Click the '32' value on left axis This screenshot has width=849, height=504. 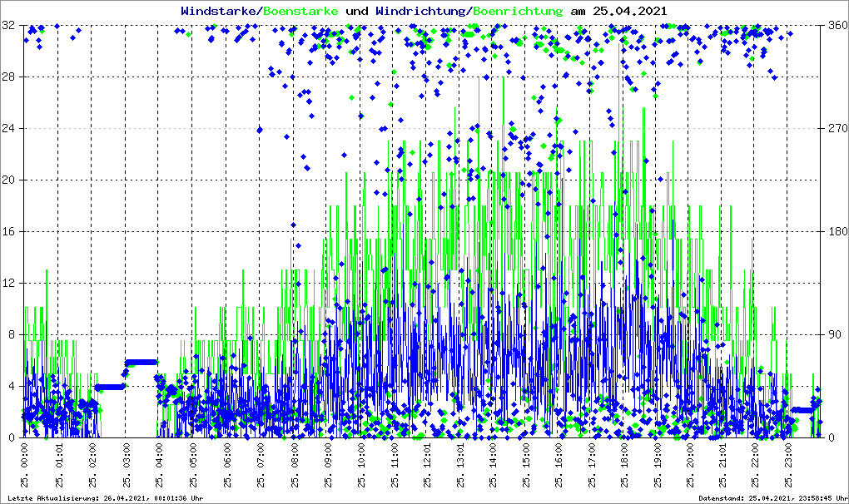click(x=9, y=26)
